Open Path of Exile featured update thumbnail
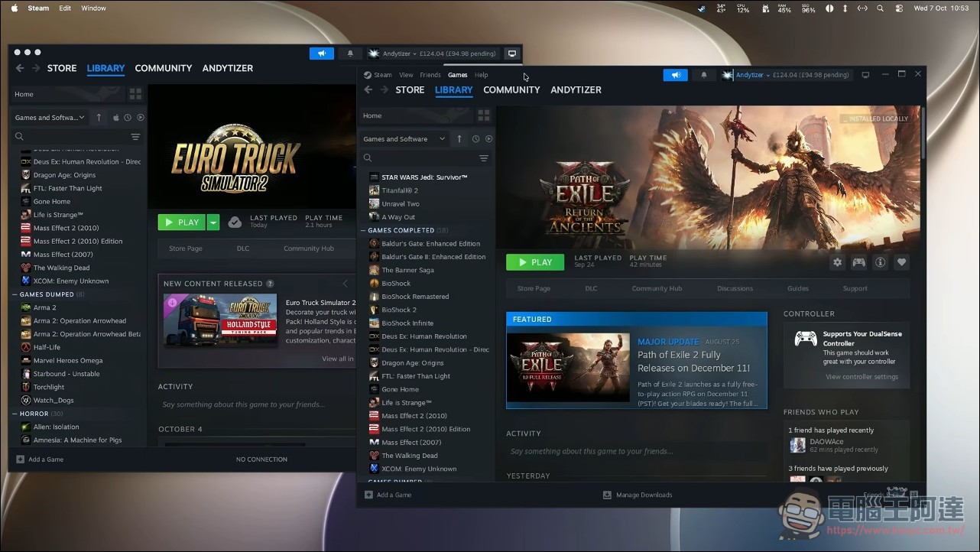This screenshot has width=980, height=552. [x=569, y=367]
